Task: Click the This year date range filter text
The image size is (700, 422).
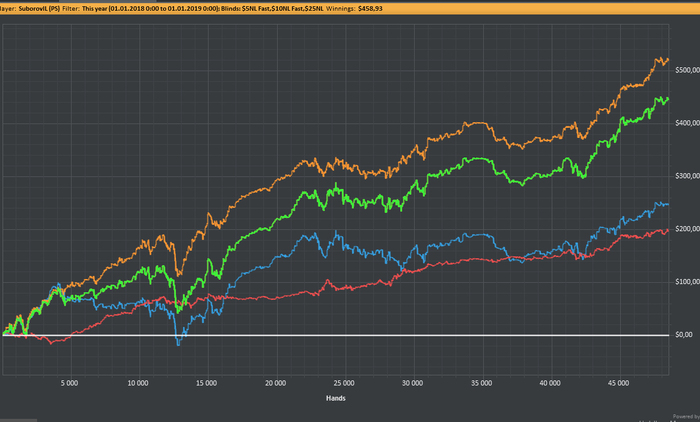Action: [x=151, y=8]
